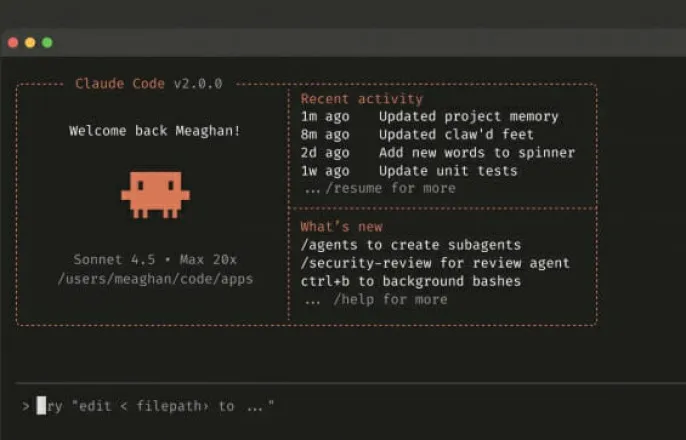Click the 'Recent activity' heading
The image size is (686, 440).
pyautogui.click(x=362, y=99)
